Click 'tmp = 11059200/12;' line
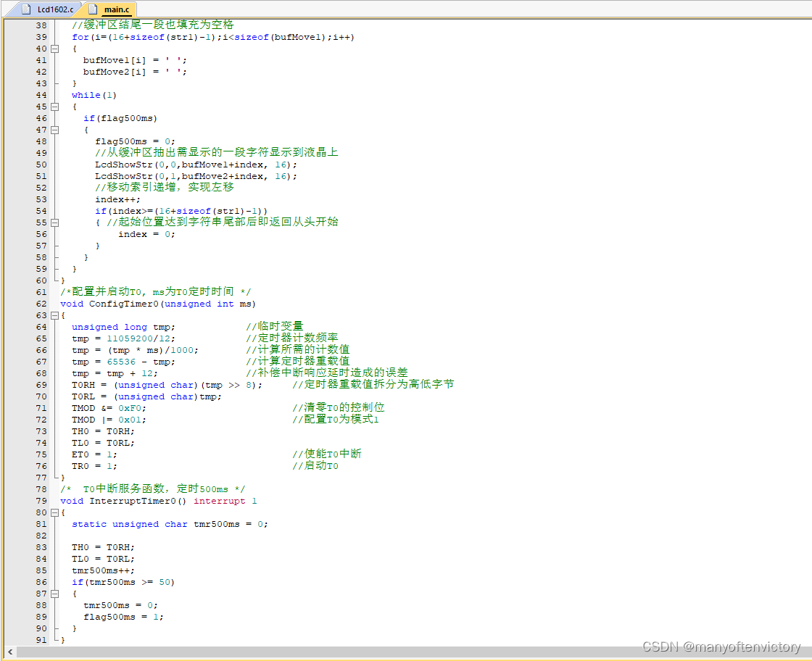The width and height of the screenshot is (812, 661). 123,338
